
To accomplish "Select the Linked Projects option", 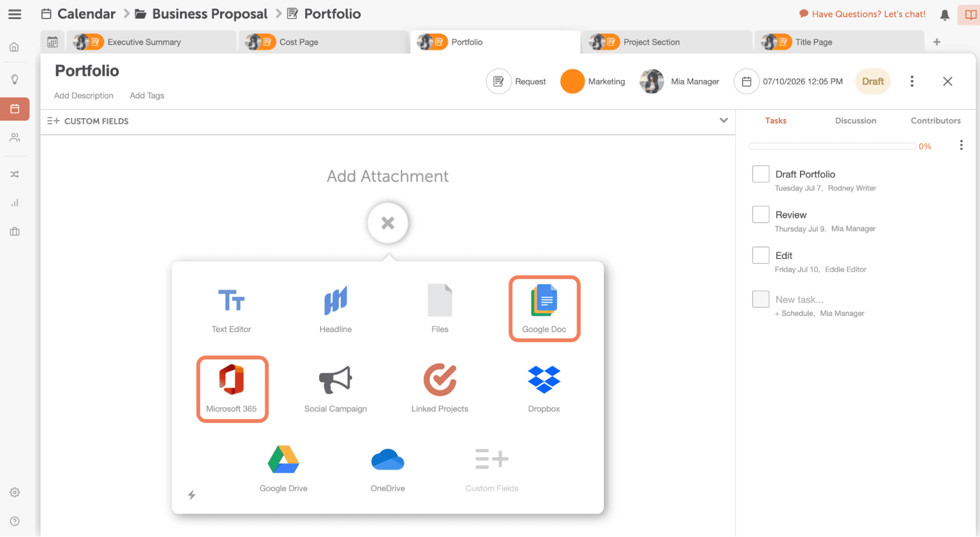I will (x=439, y=388).
